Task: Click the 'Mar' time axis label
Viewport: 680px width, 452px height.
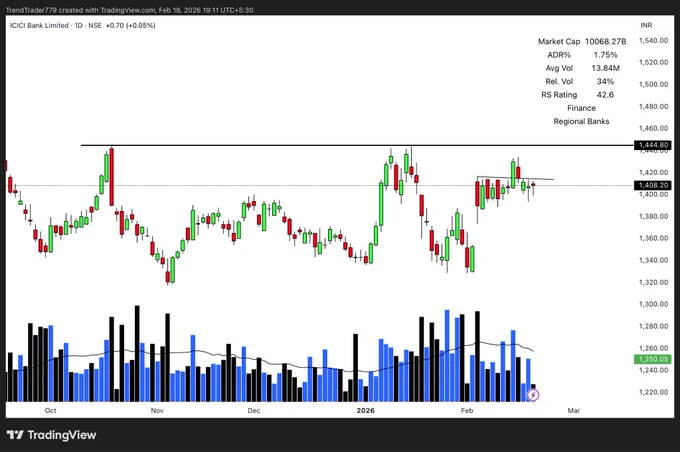Action: tap(574, 410)
